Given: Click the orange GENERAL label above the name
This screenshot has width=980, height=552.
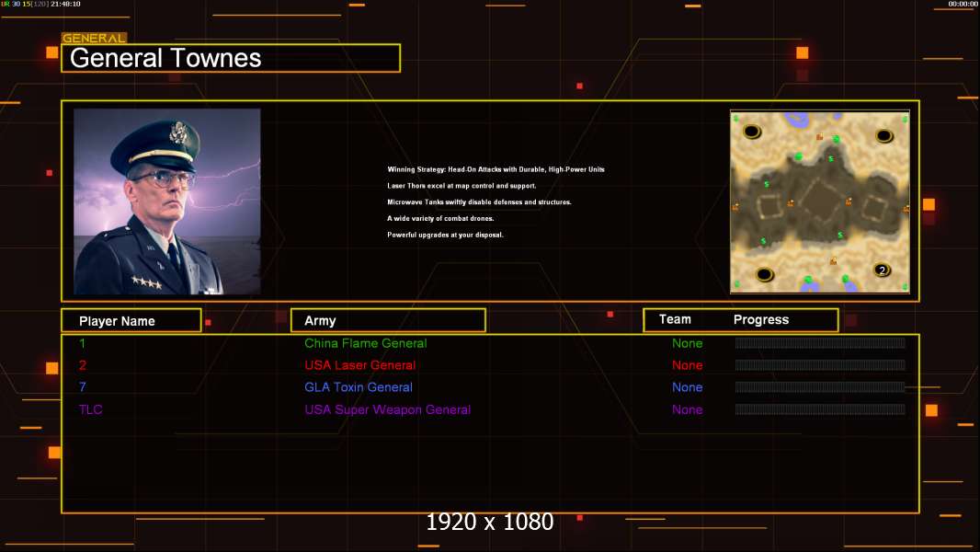Looking at the screenshot, I should coord(94,38).
